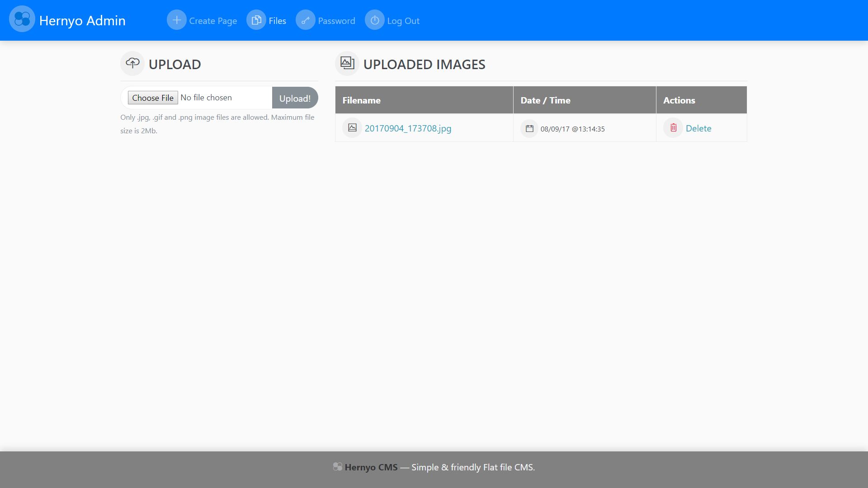Click the power icon for Log Out
Viewport: 868px width, 488px height.
coord(375,20)
